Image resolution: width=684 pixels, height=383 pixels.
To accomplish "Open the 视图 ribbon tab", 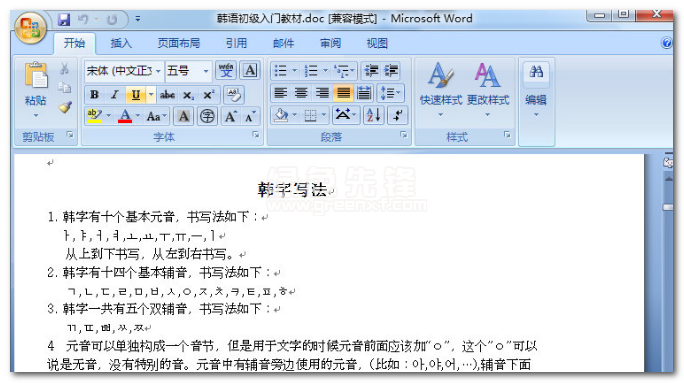I will pos(377,43).
